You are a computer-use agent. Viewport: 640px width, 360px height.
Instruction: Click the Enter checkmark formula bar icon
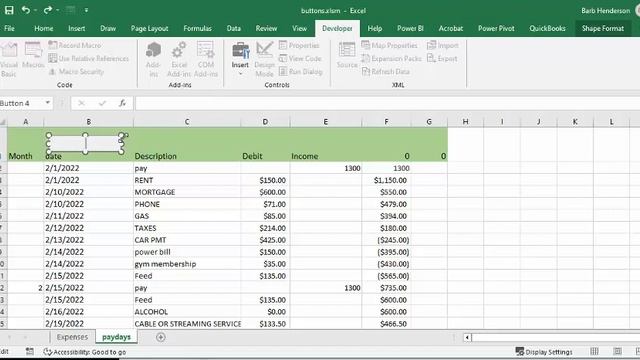coord(102,103)
